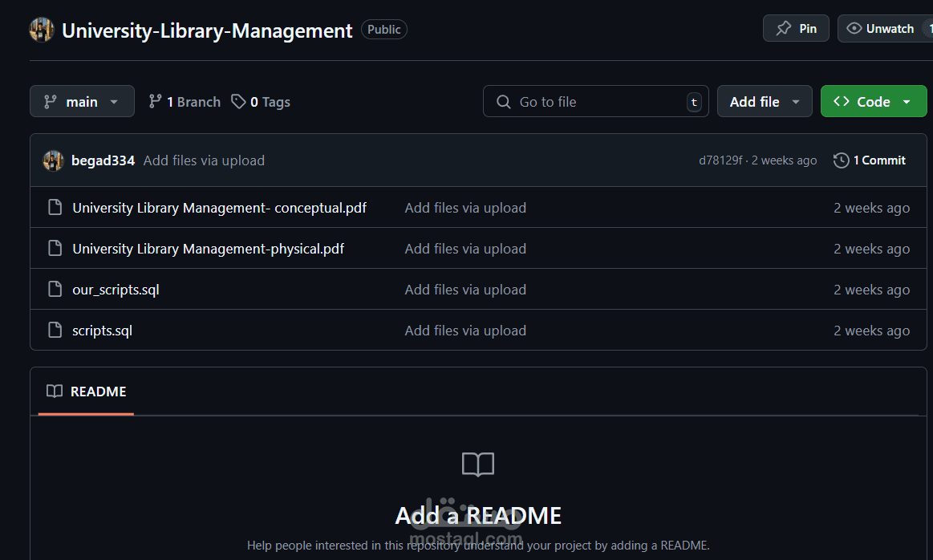Open scripts.sql file
The height and width of the screenshot is (560, 933).
(103, 331)
